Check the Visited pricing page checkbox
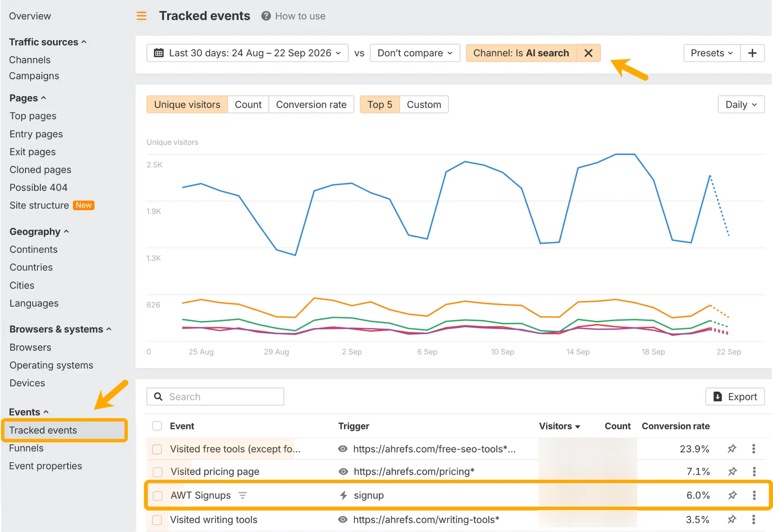Viewport: 773px width, 532px height. pyautogui.click(x=157, y=472)
